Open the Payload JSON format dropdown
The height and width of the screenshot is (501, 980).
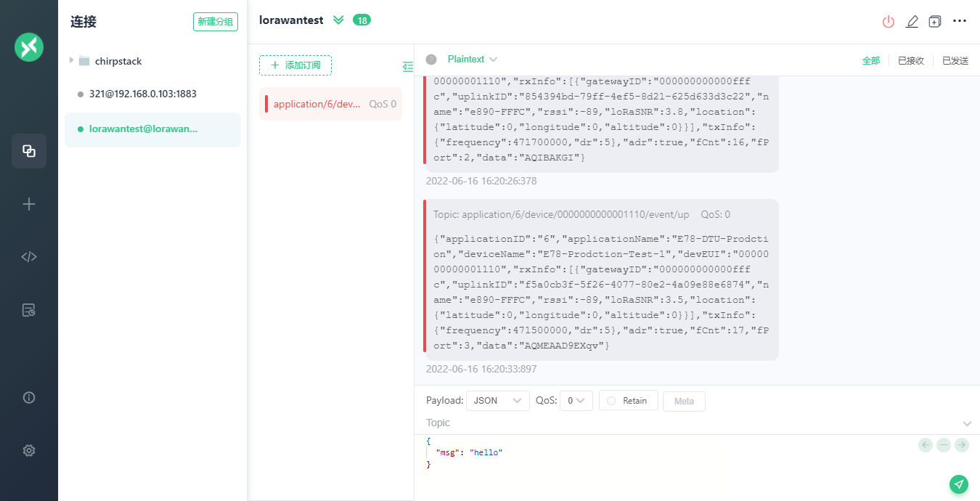[497, 401]
